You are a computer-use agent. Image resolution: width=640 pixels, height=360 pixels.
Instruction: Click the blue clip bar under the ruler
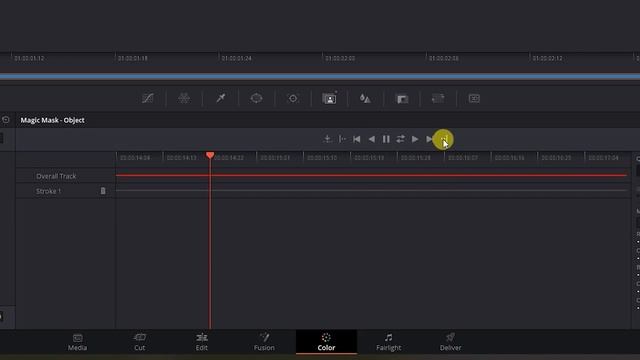click(320, 76)
